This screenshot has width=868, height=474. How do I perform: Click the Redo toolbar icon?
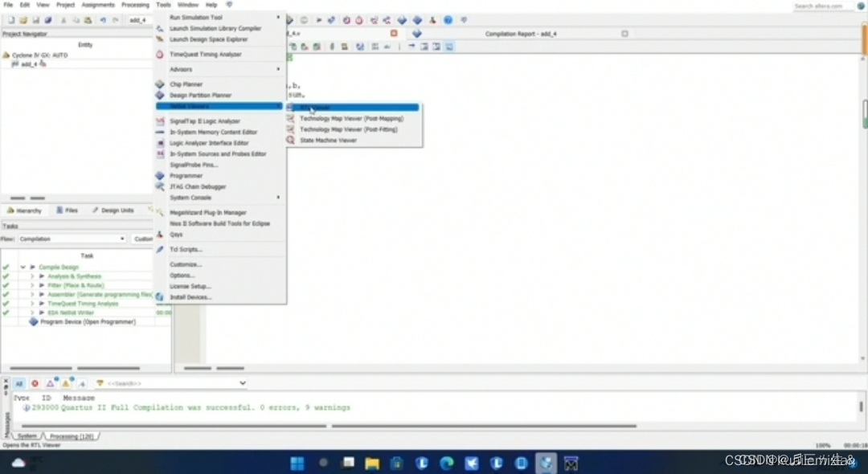[115, 20]
